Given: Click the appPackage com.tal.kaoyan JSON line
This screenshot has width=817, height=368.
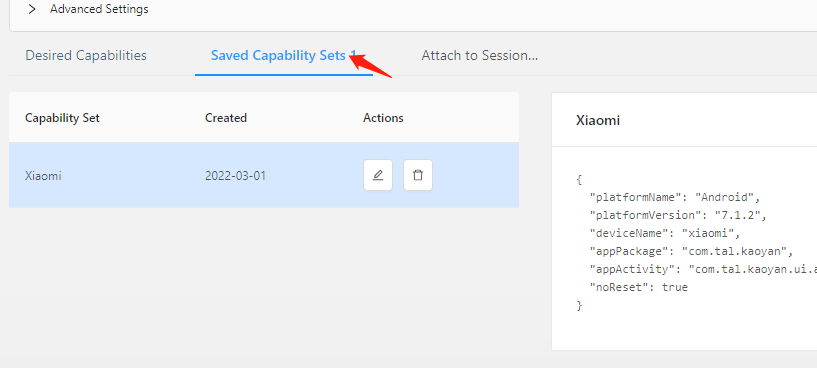Looking at the screenshot, I should point(691,251).
